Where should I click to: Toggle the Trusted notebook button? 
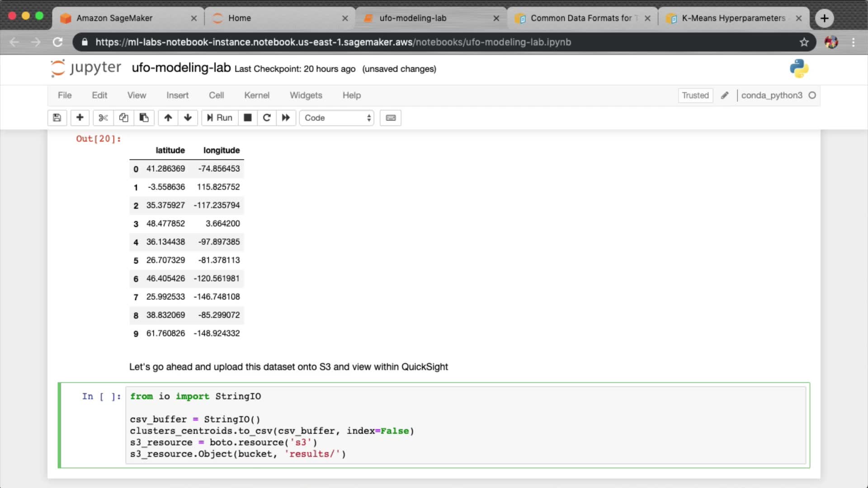pyautogui.click(x=695, y=95)
